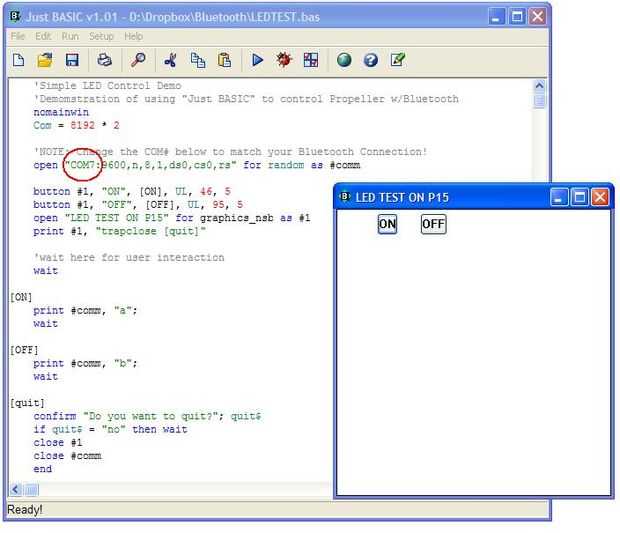Viewport: 620px width, 533px height.
Task: Click the green globe toolbar icon
Action: coord(344,60)
